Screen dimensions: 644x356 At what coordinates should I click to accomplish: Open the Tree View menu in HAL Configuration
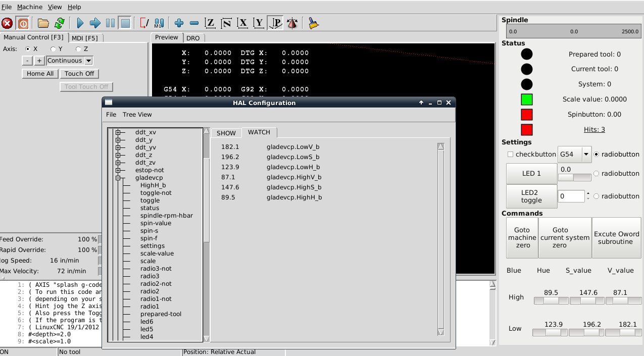click(x=137, y=115)
